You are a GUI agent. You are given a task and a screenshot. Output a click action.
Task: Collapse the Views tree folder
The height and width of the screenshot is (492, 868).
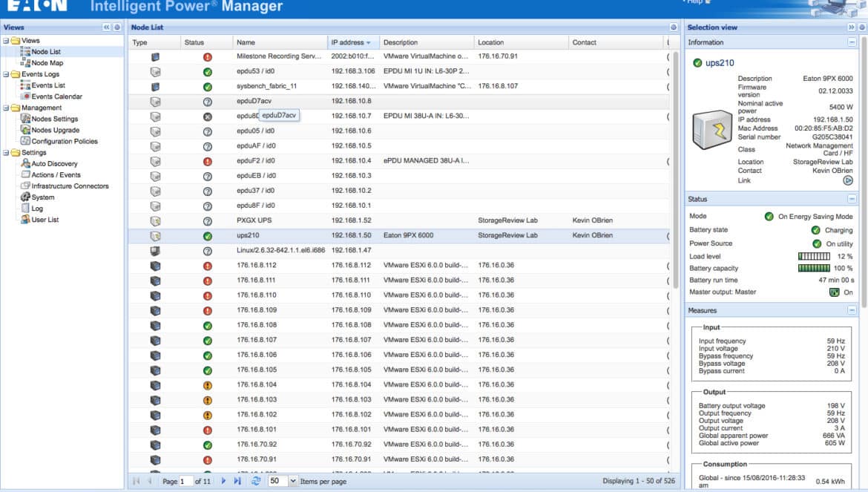click(x=6, y=40)
